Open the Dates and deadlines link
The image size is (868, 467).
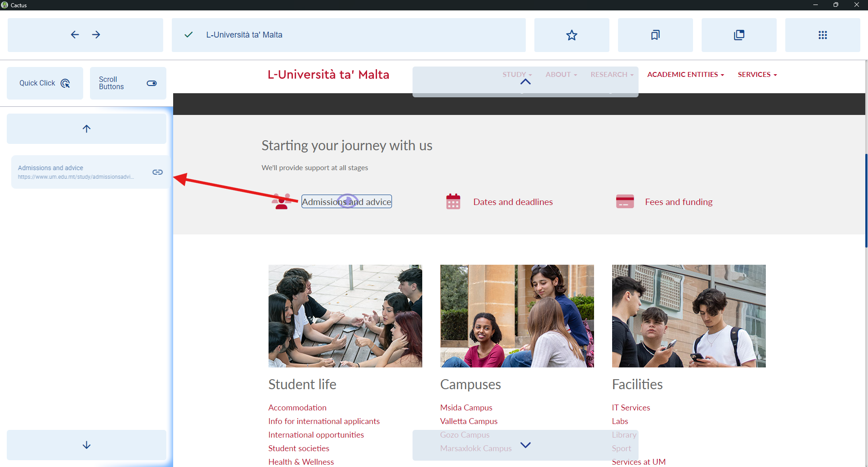coord(513,202)
